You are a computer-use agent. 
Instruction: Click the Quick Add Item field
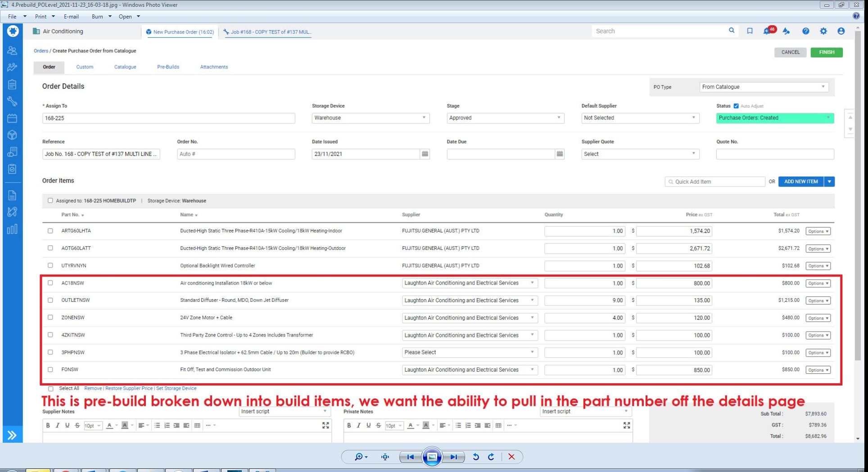click(715, 182)
